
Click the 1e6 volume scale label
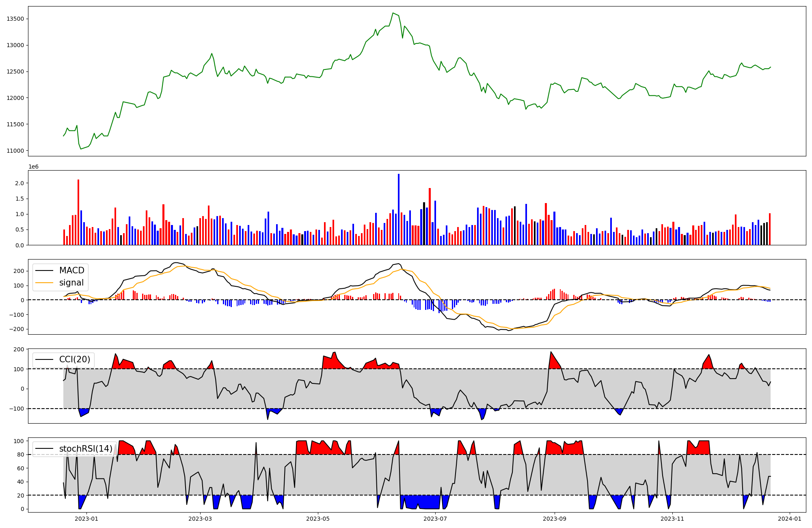(33, 167)
